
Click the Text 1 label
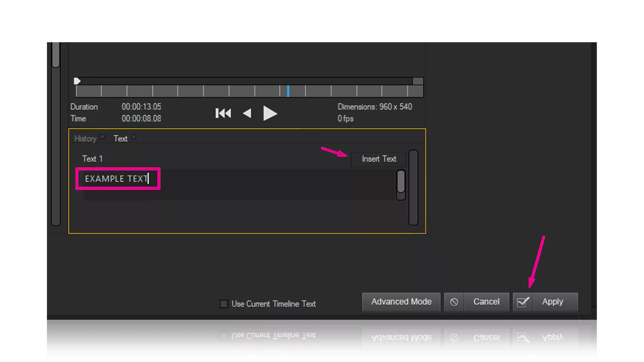click(x=92, y=159)
